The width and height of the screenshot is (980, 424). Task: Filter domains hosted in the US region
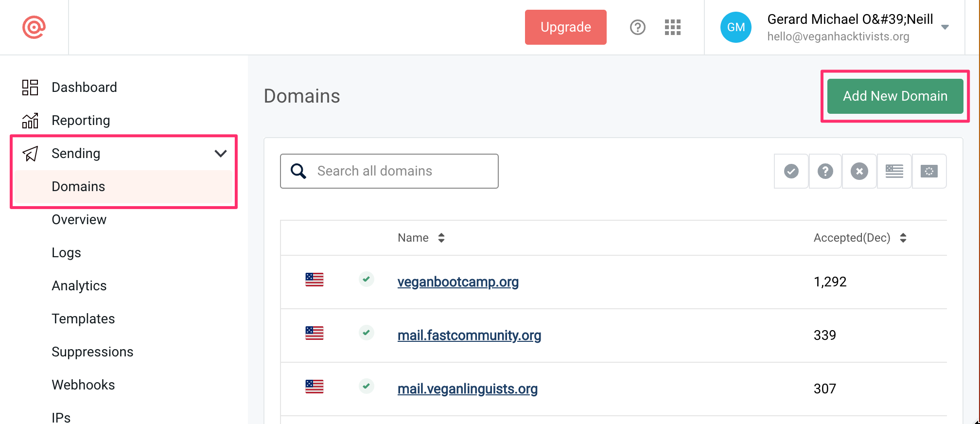coord(894,171)
